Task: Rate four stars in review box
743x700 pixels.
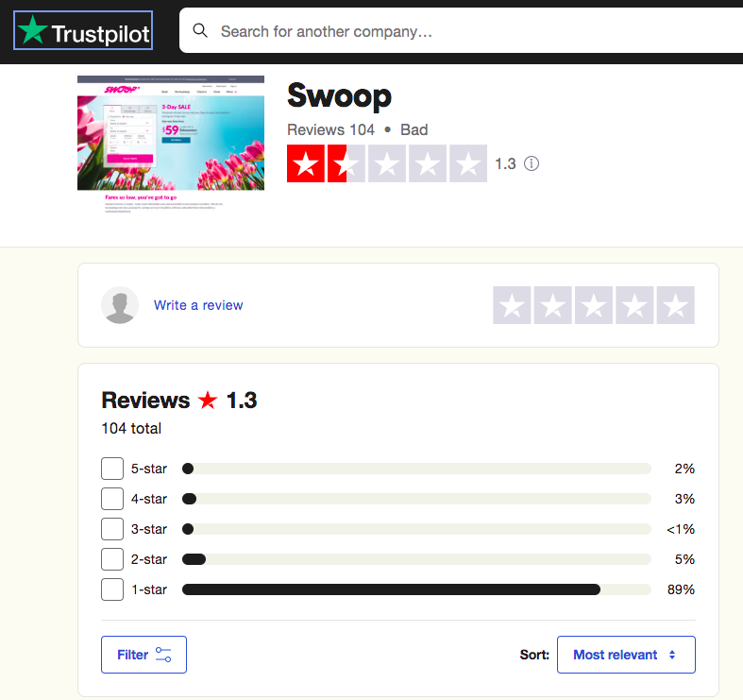Action: (634, 305)
